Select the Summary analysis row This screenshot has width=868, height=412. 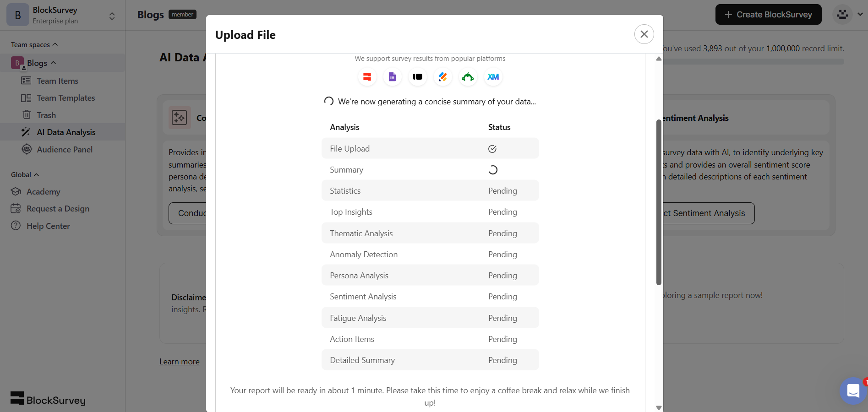tap(430, 170)
